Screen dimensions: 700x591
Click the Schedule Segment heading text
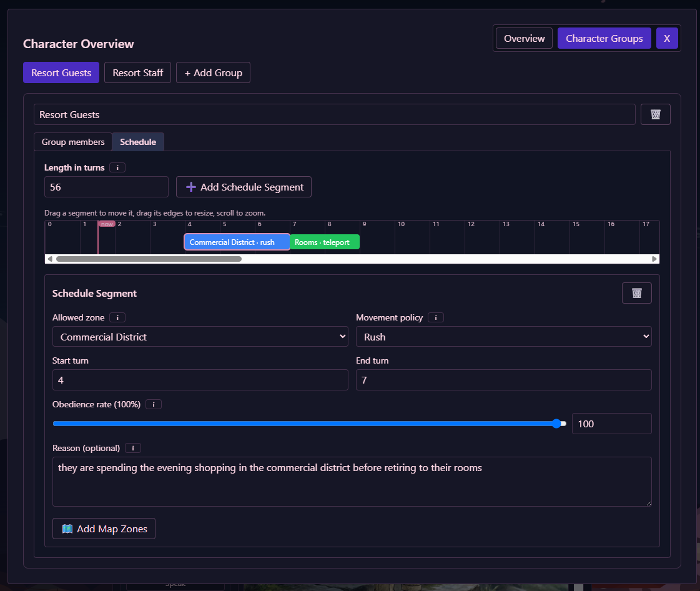[x=95, y=294]
